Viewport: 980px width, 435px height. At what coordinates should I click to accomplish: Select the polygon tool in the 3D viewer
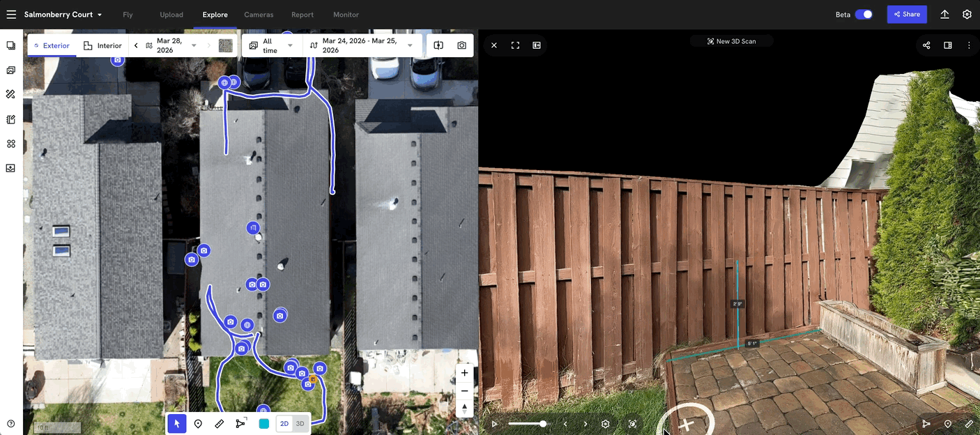pos(926,424)
